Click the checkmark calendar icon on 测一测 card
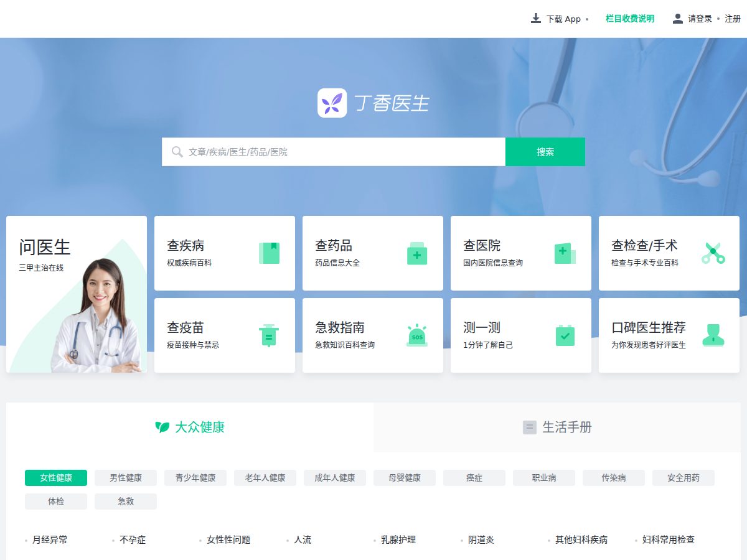 pos(565,335)
